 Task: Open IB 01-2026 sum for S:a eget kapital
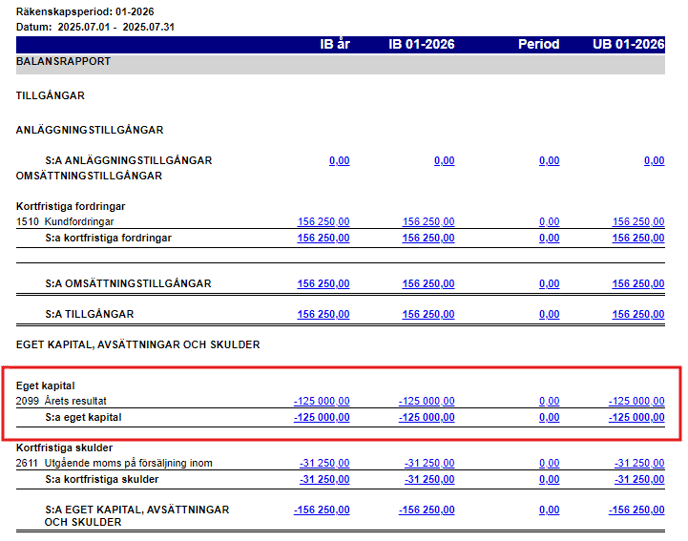426,417
